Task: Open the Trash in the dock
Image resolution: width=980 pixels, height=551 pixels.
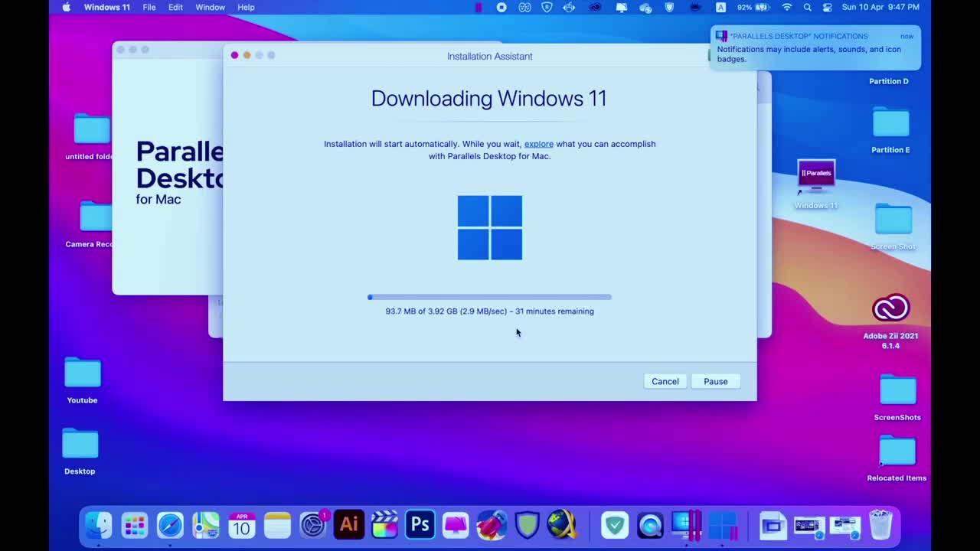Action: point(881,525)
